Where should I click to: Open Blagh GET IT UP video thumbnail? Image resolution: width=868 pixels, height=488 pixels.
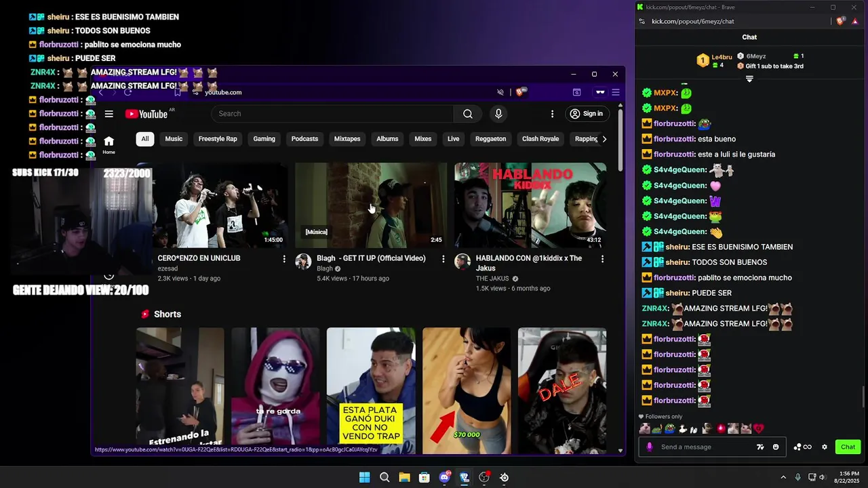tap(371, 205)
